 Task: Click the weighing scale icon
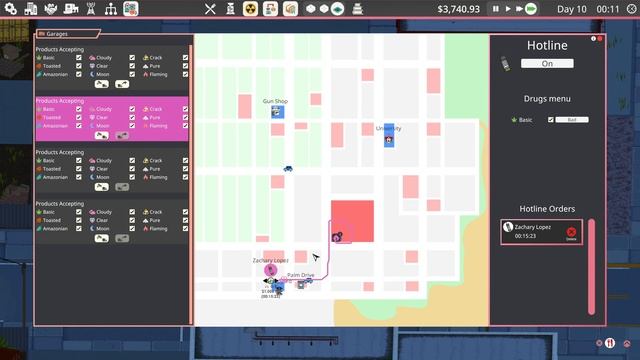230,9
